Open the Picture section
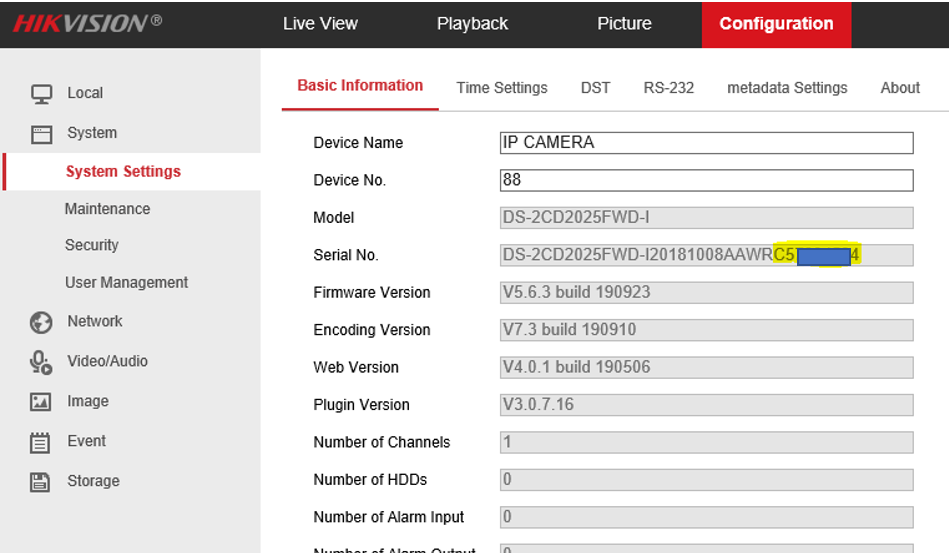 click(624, 24)
